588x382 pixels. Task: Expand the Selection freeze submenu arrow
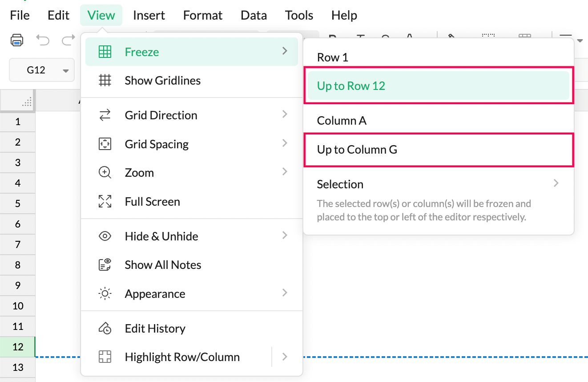tap(556, 183)
